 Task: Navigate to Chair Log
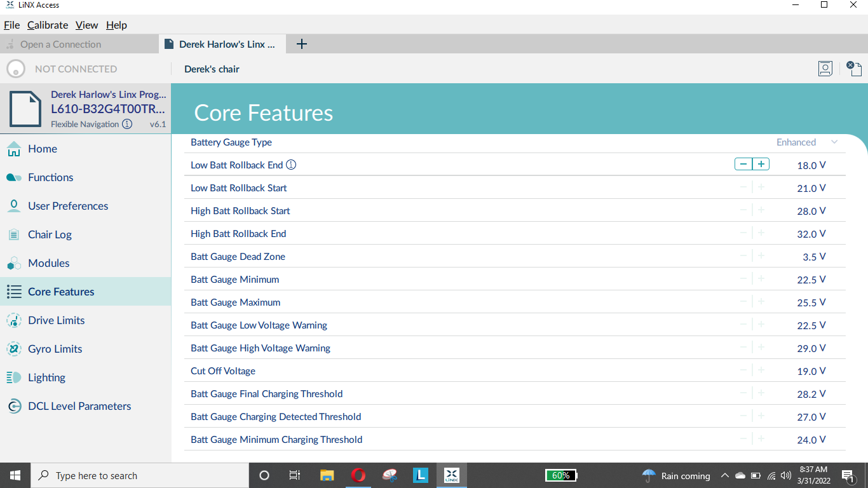tap(50, 234)
